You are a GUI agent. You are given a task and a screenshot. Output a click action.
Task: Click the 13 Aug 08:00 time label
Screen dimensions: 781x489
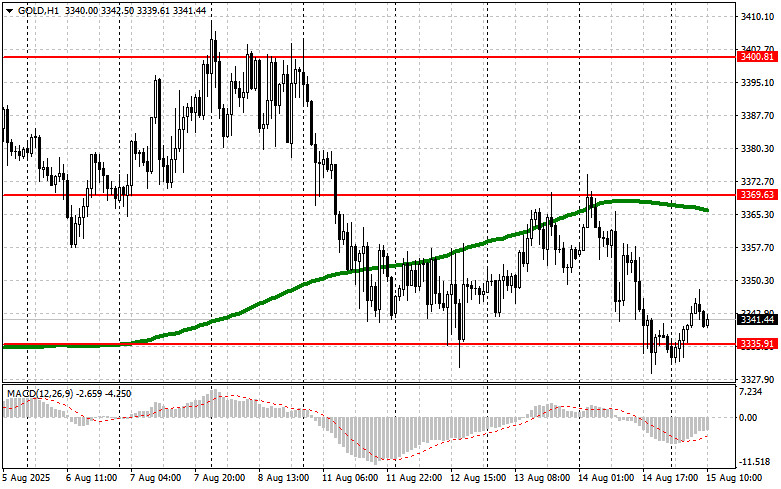click(x=542, y=478)
